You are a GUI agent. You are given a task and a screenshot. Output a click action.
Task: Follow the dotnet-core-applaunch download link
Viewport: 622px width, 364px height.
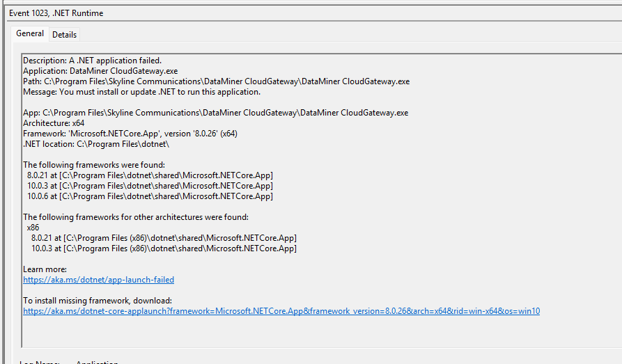click(x=281, y=311)
